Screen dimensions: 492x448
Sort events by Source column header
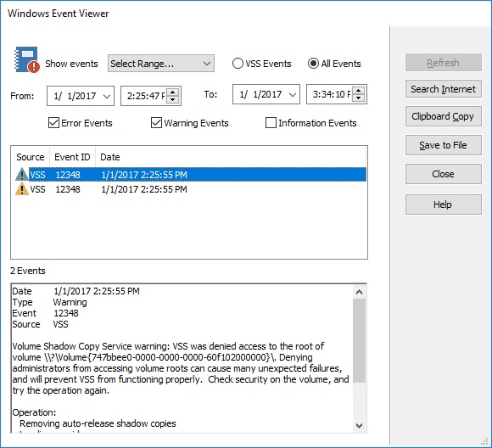(x=31, y=157)
